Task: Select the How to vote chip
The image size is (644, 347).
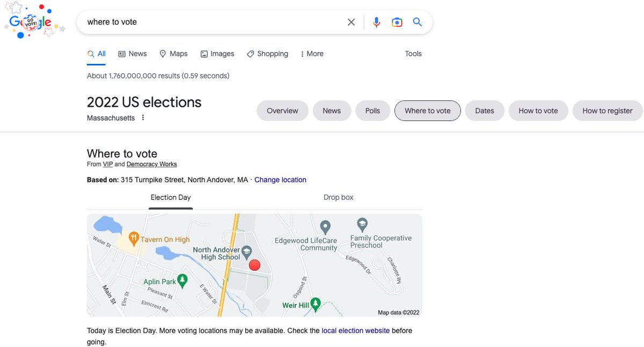Action: click(x=538, y=111)
